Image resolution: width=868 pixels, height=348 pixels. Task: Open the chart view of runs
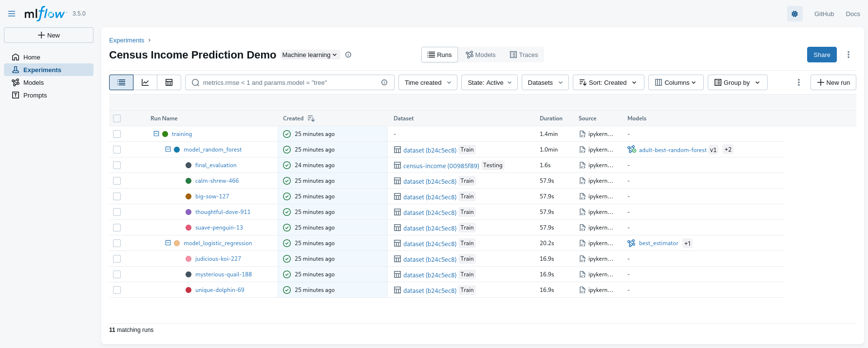(145, 82)
